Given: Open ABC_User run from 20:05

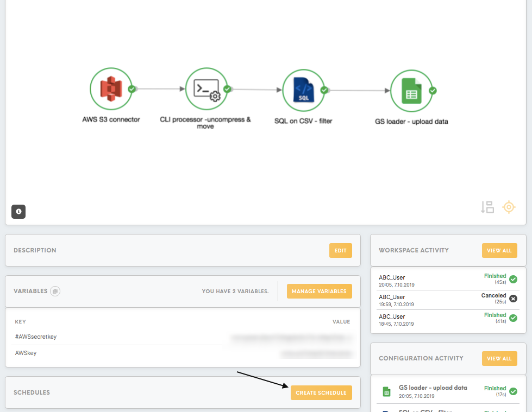Looking at the screenshot, I should (x=448, y=281).
